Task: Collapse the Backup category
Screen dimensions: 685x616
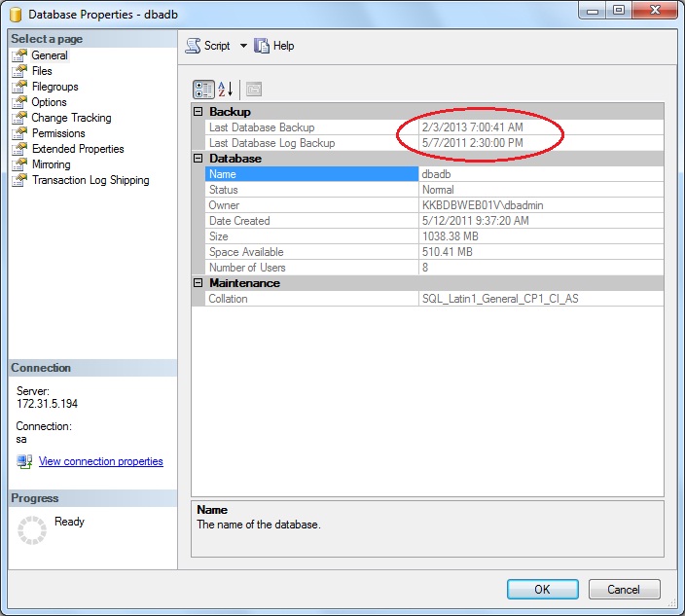Action: click(x=198, y=112)
